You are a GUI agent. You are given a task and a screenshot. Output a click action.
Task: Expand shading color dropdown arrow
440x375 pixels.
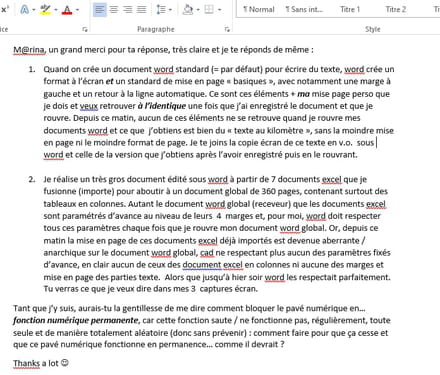click(x=198, y=10)
